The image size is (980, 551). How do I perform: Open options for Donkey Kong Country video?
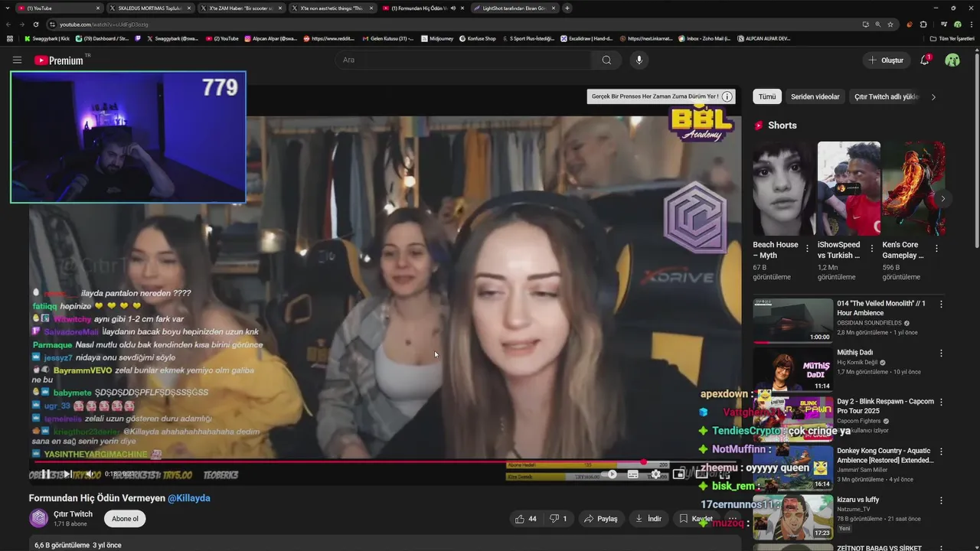pyautogui.click(x=941, y=452)
